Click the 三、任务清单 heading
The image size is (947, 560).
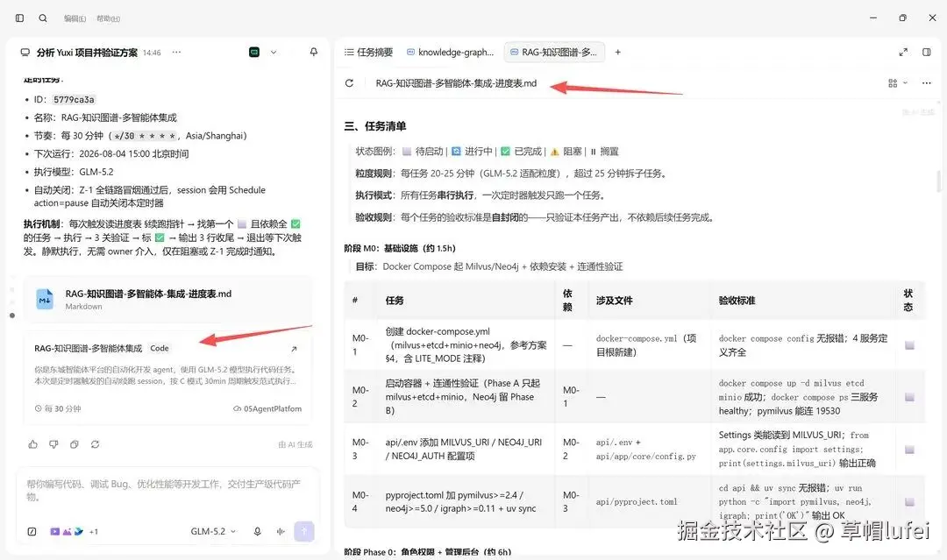(375, 126)
